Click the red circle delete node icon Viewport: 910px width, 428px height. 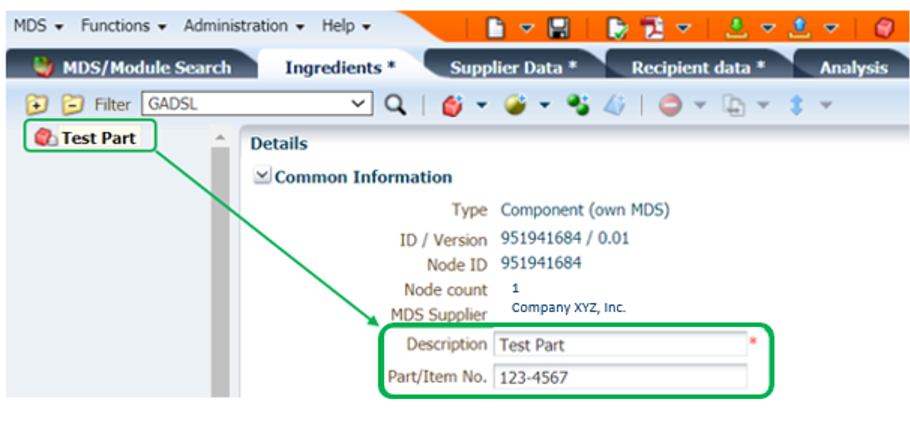(669, 104)
